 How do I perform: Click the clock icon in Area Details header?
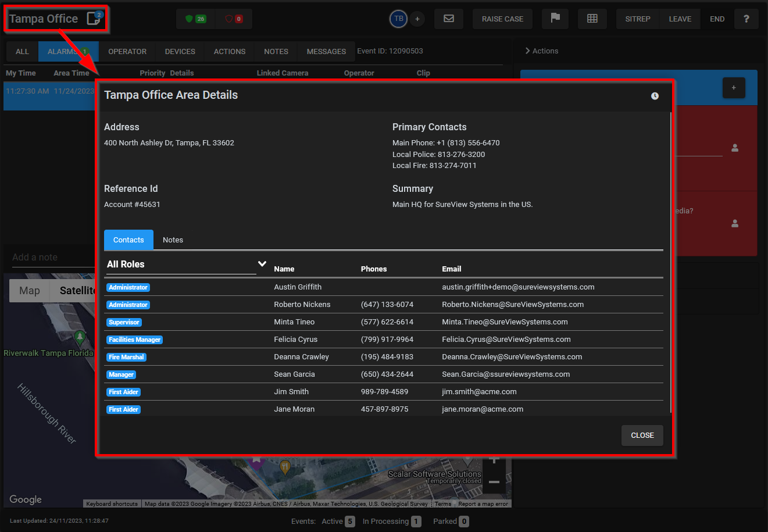655,96
